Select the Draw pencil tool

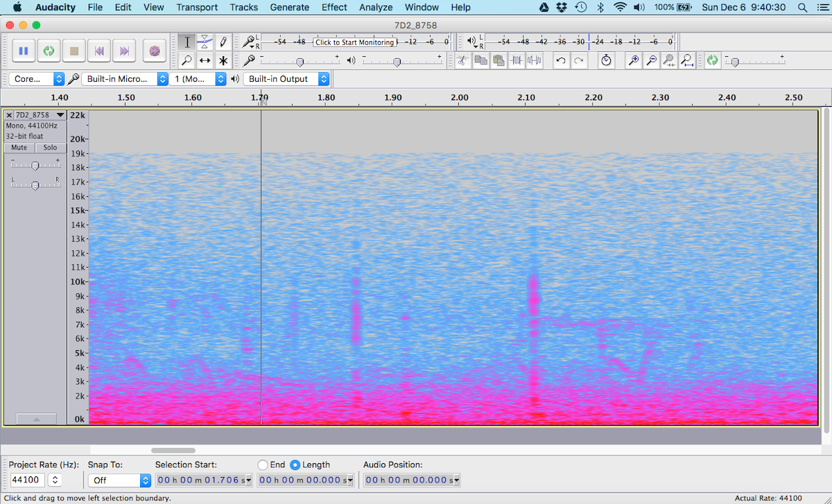(x=223, y=42)
